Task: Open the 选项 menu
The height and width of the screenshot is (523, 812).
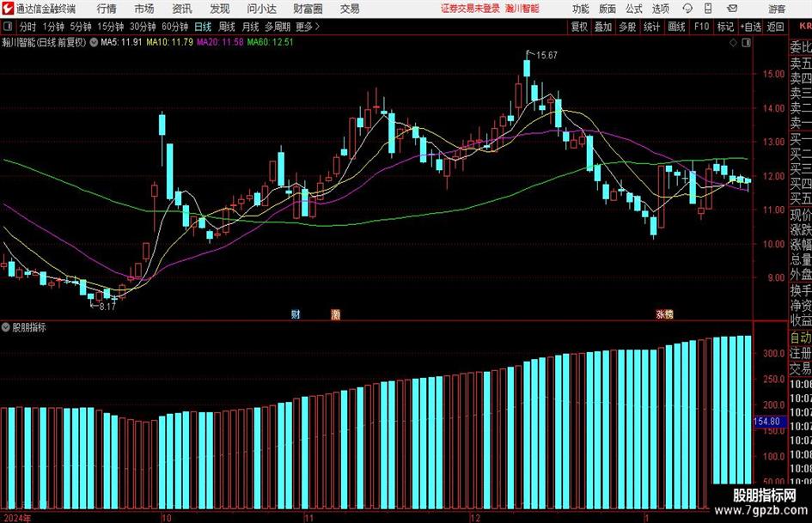Action: coord(660,9)
